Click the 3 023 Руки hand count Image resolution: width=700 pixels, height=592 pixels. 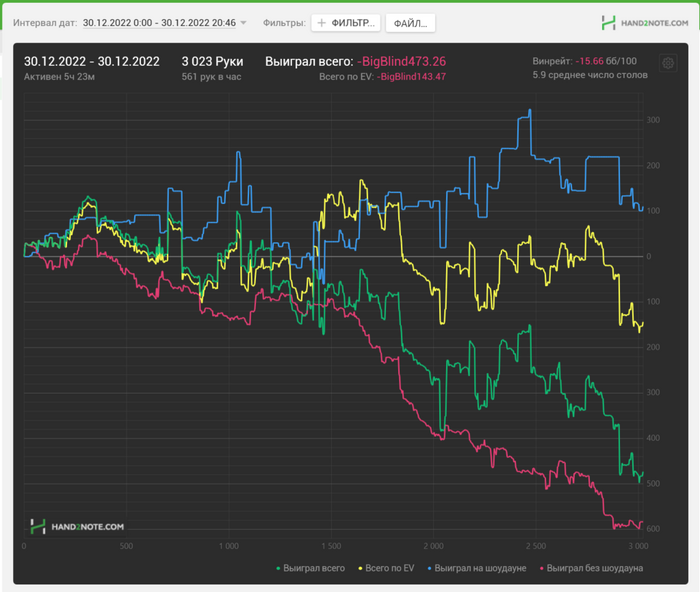pos(212,62)
